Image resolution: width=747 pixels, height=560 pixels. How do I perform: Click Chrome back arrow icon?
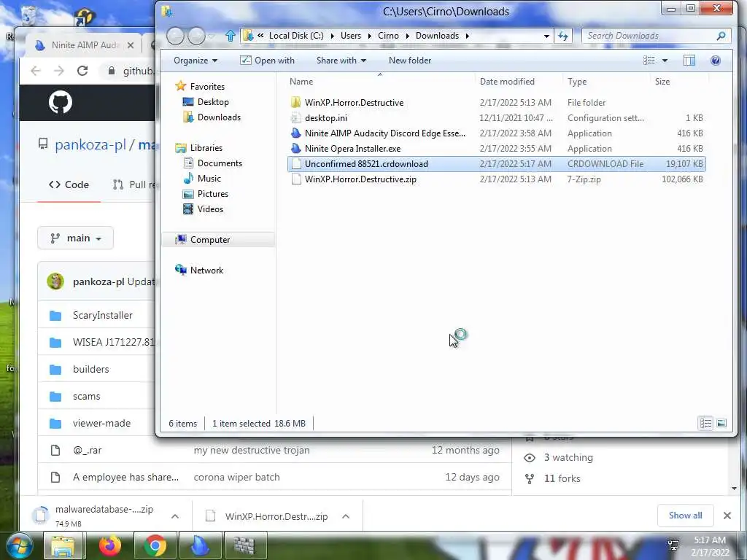coord(36,71)
